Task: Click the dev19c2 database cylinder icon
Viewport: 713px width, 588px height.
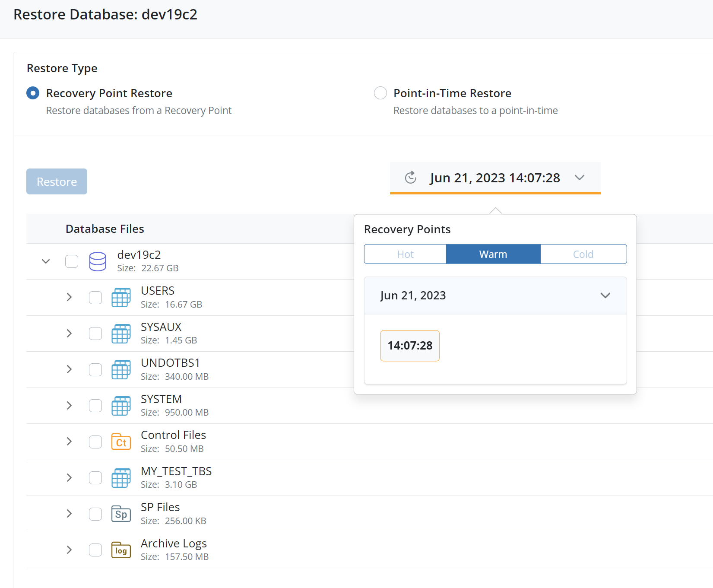Action: coord(98,261)
